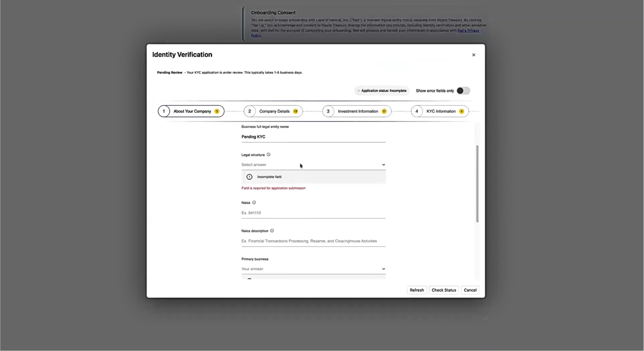Go to Company Details step
644x351 pixels.
[273, 111]
